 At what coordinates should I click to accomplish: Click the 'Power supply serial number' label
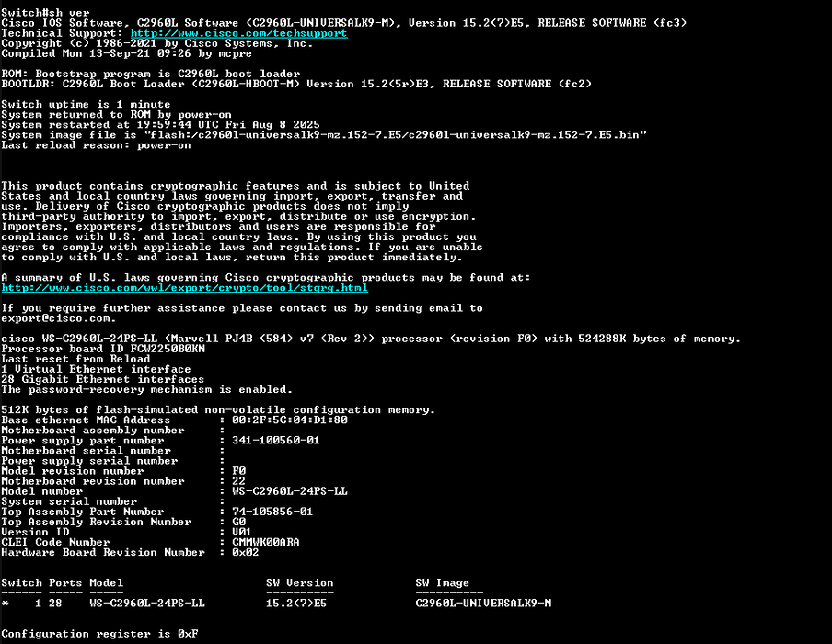pos(89,461)
